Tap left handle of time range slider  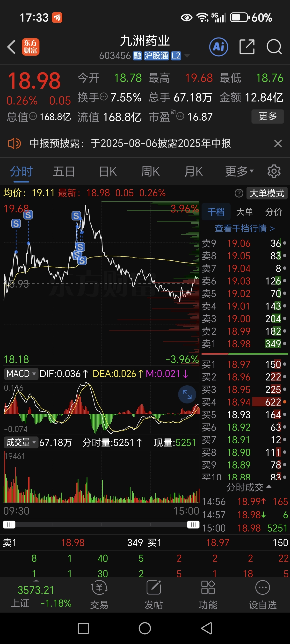[x=9, y=524]
